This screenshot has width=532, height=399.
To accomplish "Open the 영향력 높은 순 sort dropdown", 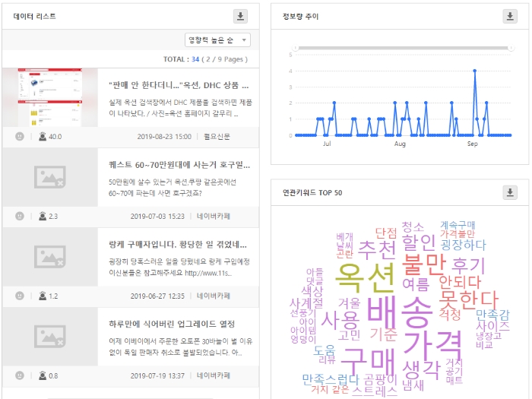I will point(217,40).
